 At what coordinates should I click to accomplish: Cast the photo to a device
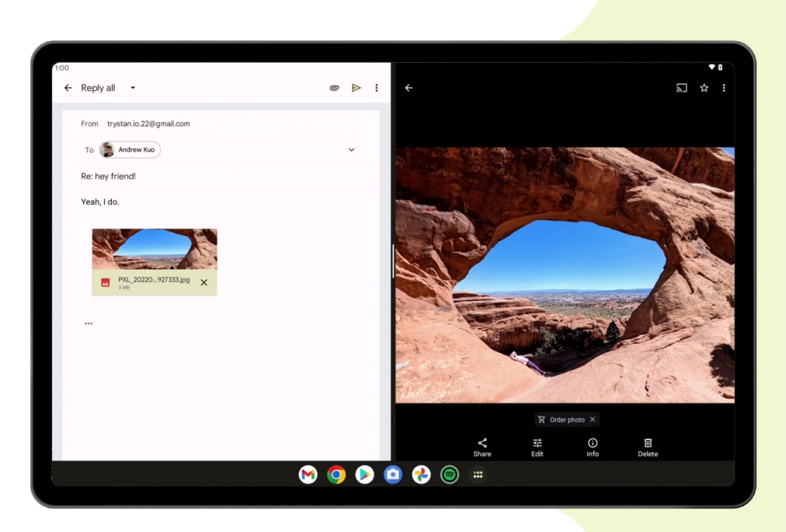681,88
